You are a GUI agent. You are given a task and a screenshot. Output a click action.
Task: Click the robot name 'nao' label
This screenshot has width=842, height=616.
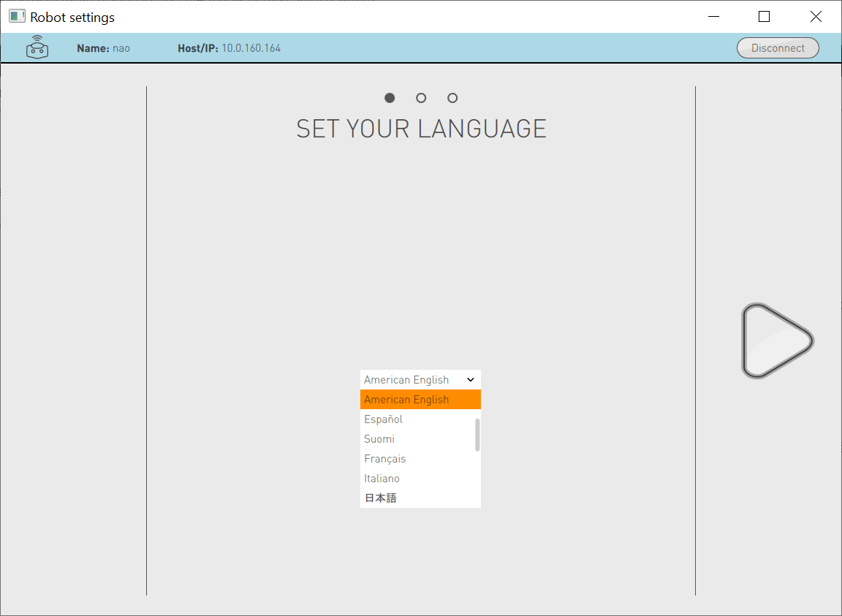point(121,48)
